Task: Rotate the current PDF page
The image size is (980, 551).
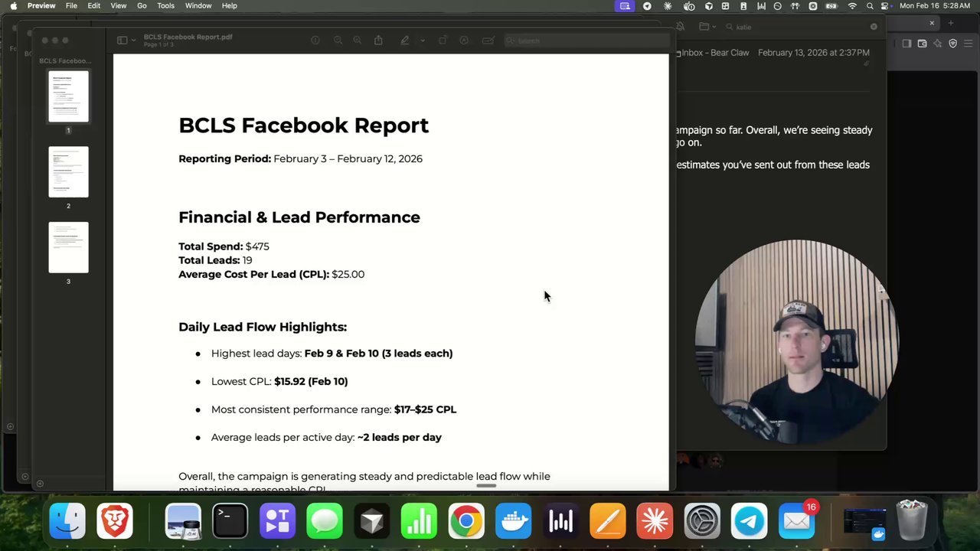Action: click(x=441, y=40)
